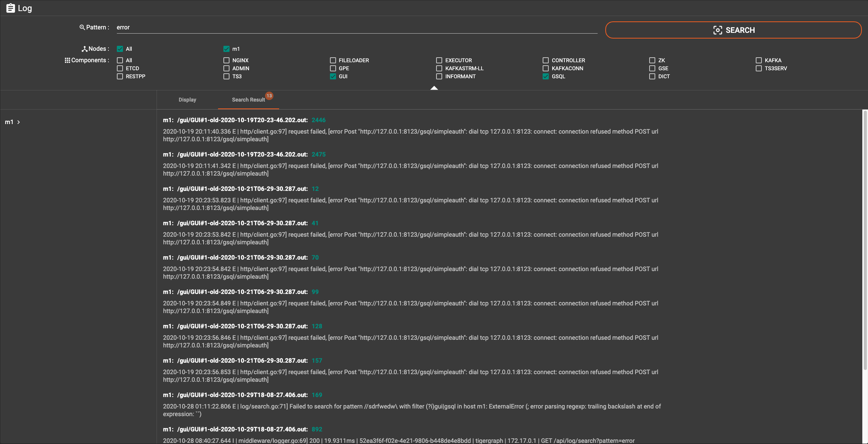Uncheck the GUI component checkbox

point(333,76)
